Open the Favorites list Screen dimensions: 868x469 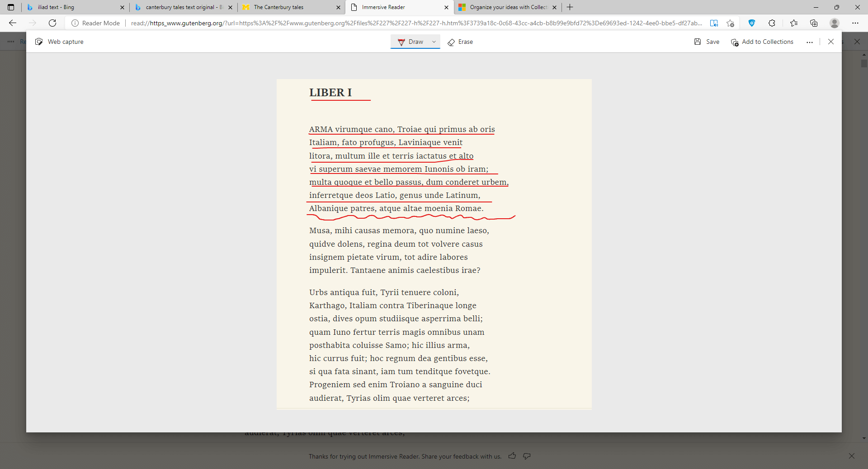(793, 23)
